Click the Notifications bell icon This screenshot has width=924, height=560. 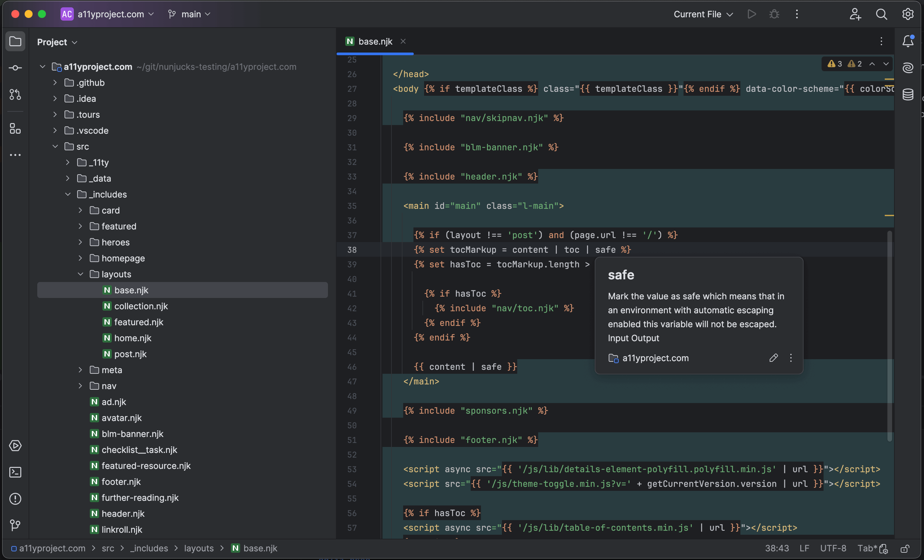click(908, 41)
